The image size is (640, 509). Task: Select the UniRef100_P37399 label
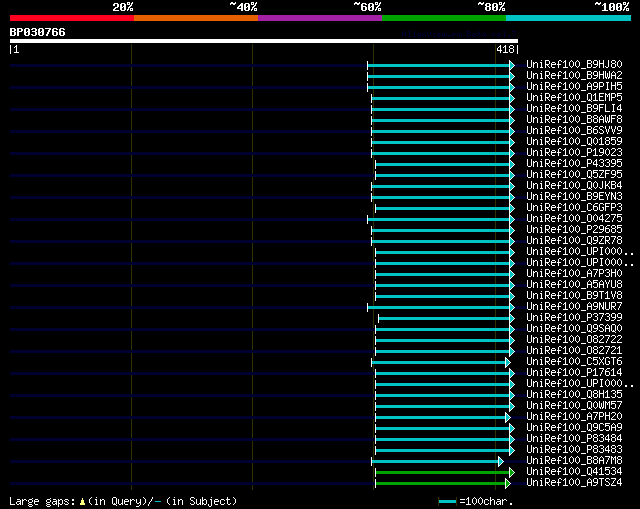(574, 318)
